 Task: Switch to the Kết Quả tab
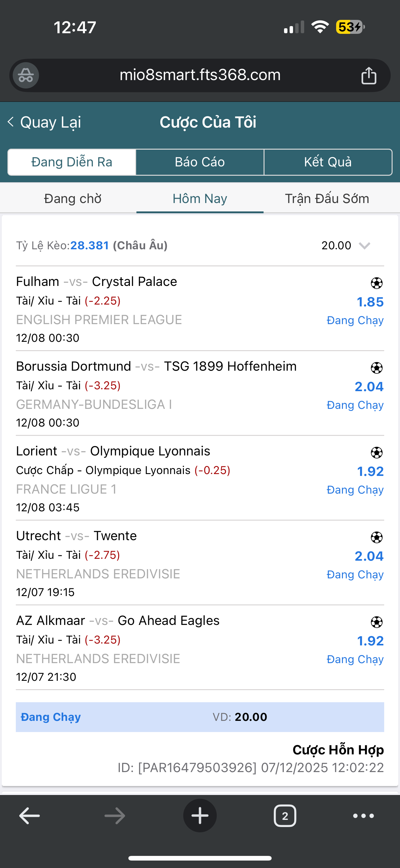click(328, 162)
